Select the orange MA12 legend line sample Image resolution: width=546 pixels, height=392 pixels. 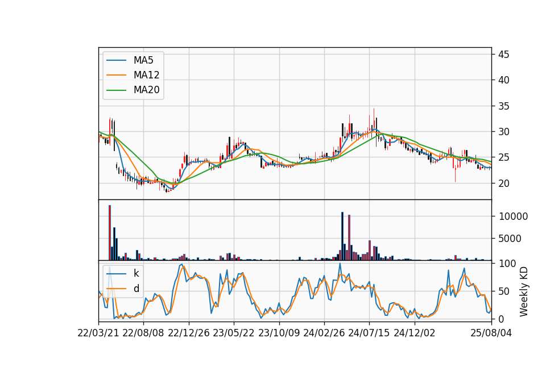pos(116,75)
